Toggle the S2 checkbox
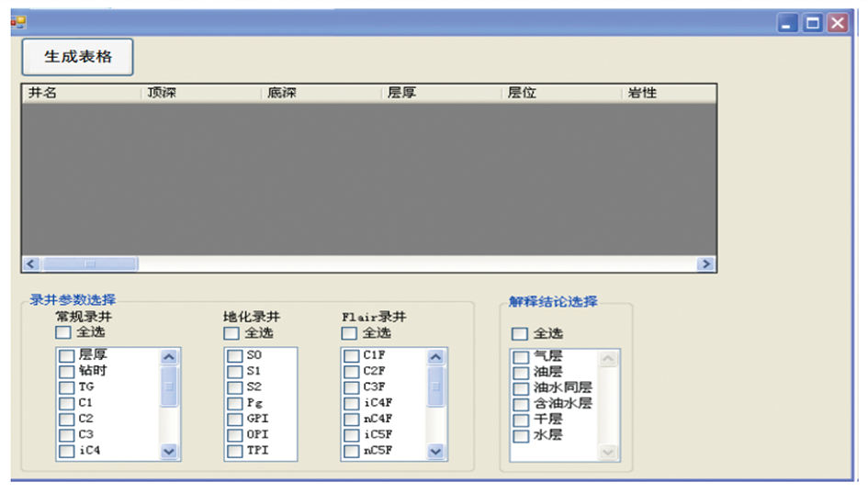This screenshot has width=868, height=493. click(x=235, y=387)
